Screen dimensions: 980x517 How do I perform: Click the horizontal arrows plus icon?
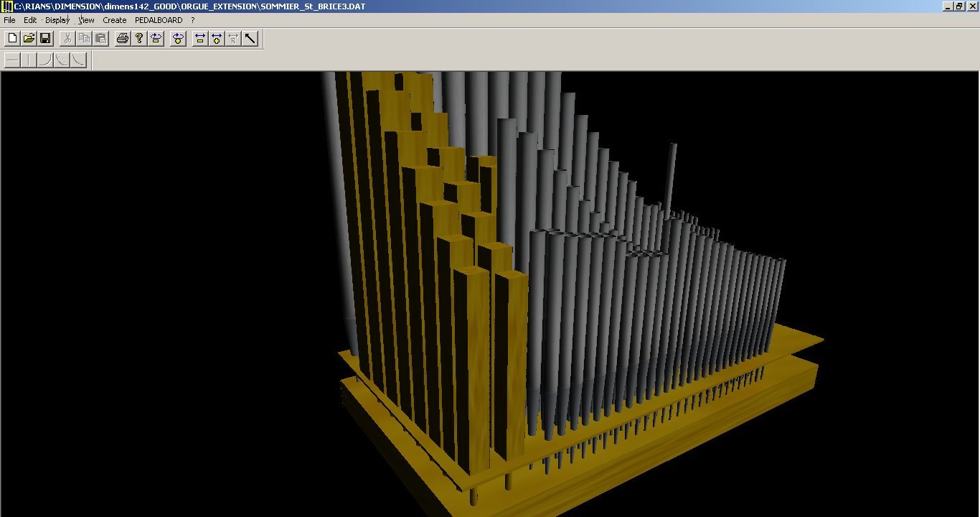pyautogui.click(x=217, y=38)
